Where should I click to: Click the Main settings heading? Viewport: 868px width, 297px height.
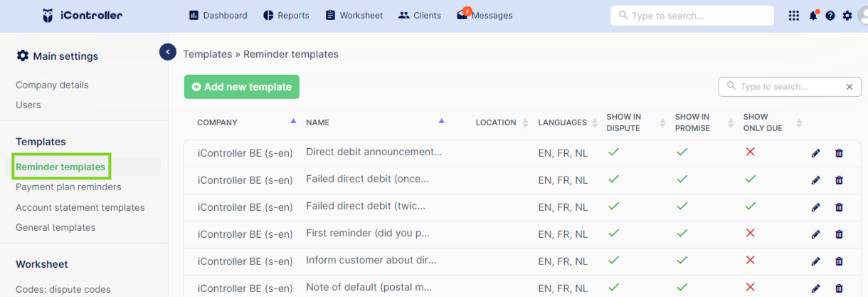click(57, 56)
